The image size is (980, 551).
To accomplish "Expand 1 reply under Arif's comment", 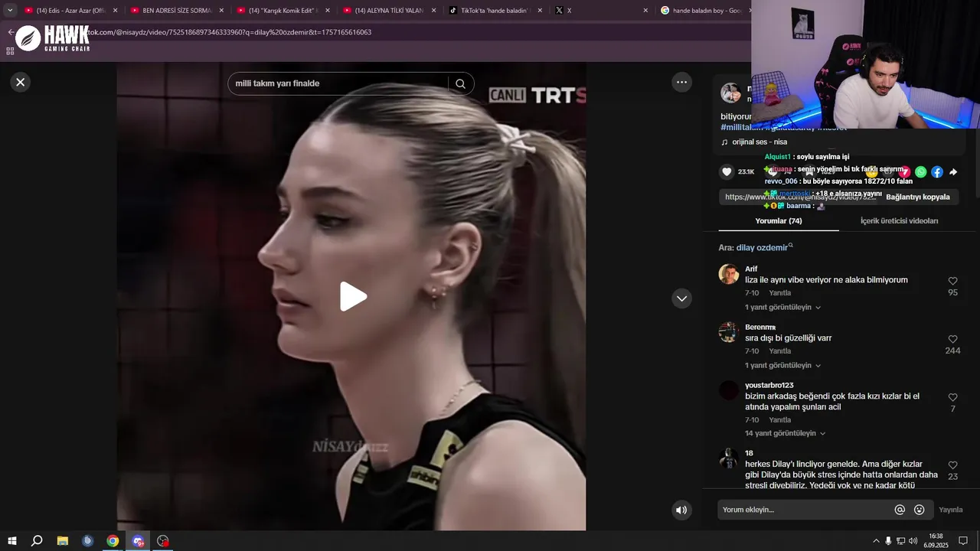I will (782, 308).
